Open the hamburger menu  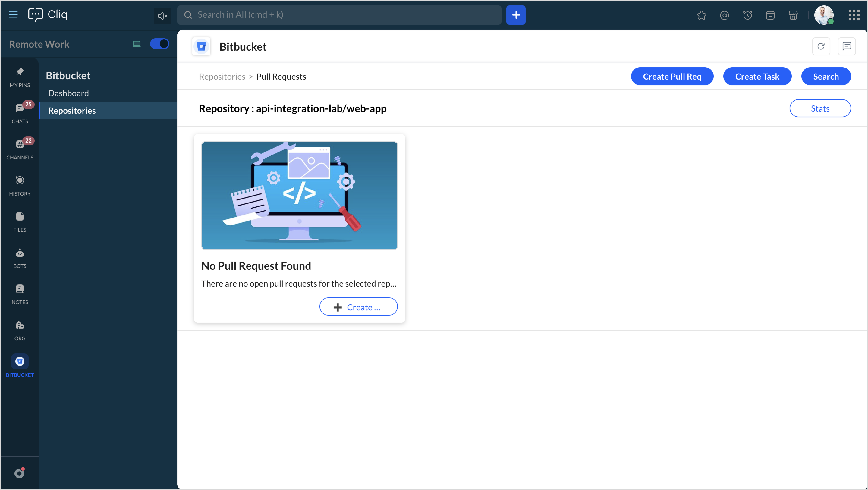click(x=13, y=14)
